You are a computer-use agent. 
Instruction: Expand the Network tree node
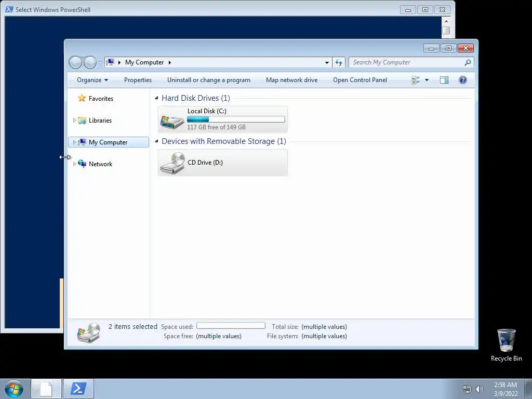coord(74,164)
